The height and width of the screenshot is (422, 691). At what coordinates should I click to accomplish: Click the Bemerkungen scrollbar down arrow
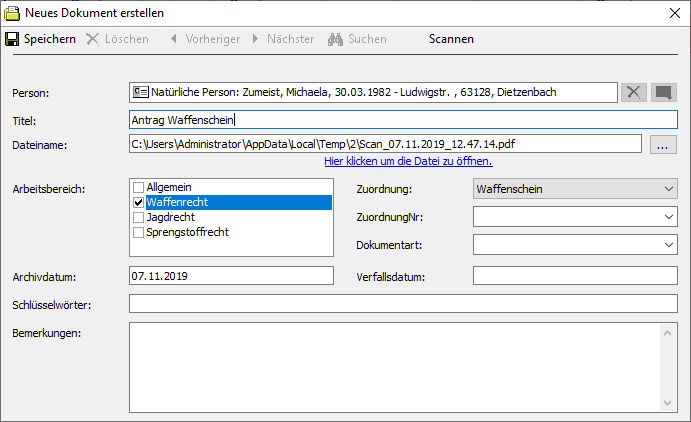coord(668,402)
